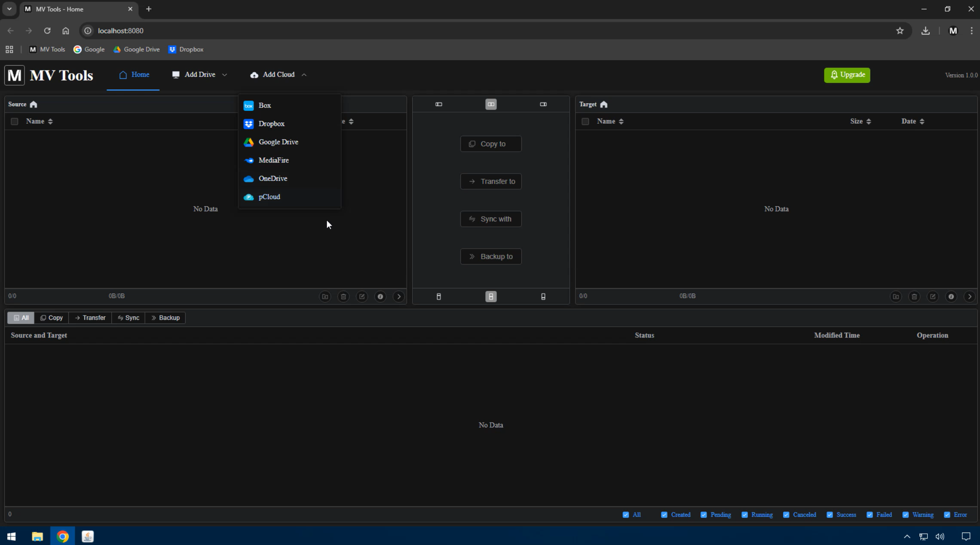Switch to the Transfer tab in task list

pos(90,318)
